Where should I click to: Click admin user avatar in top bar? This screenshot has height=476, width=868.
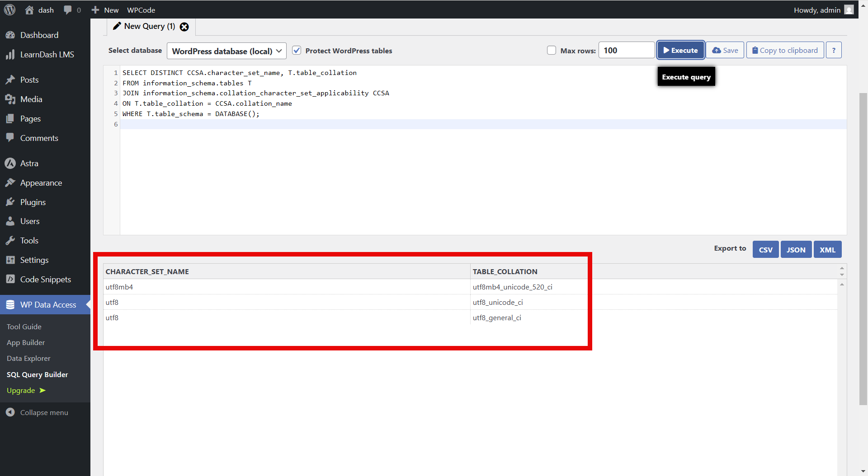pyautogui.click(x=849, y=10)
